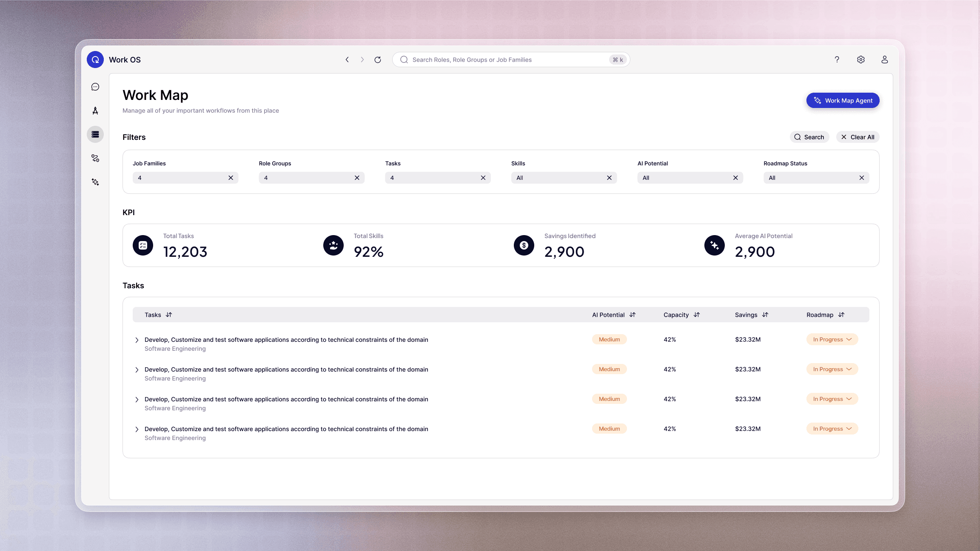Sort table by Savings column
This screenshot has height=551, width=980.
[765, 315]
